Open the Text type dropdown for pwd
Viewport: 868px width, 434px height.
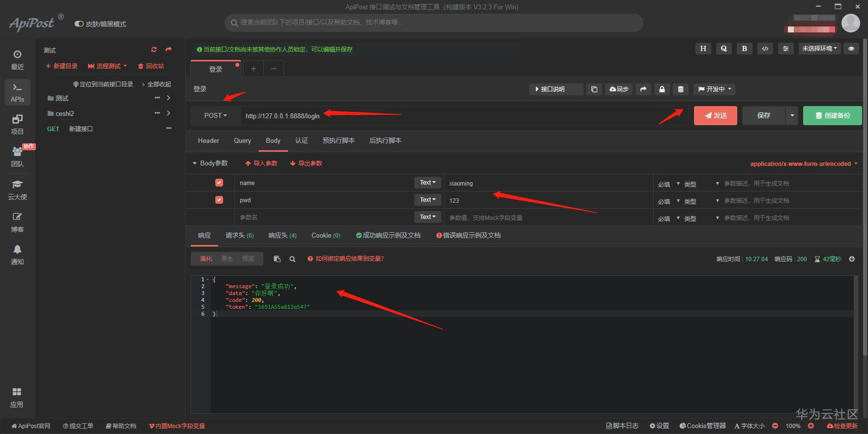pyautogui.click(x=428, y=200)
